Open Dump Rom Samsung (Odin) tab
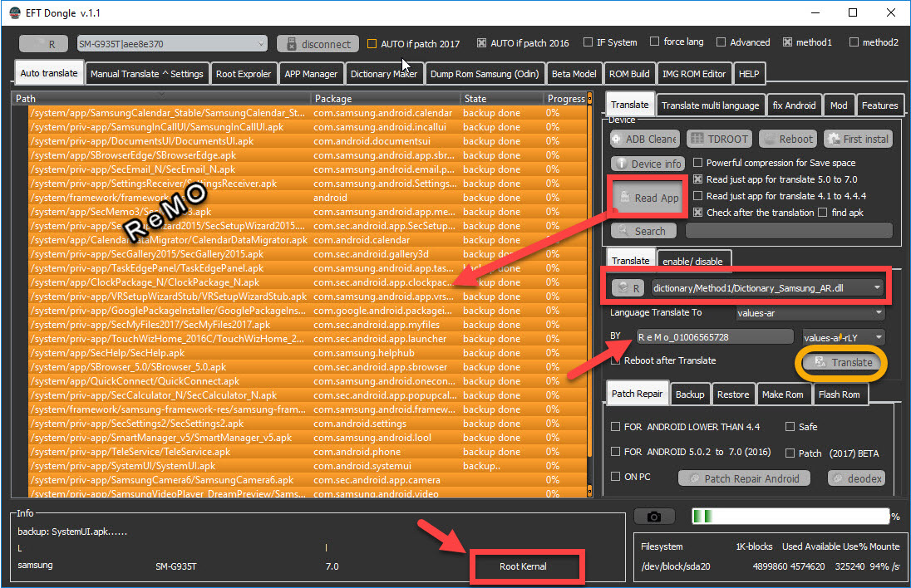Image resolution: width=911 pixels, height=588 pixels. pyautogui.click(x=485, y=74)
